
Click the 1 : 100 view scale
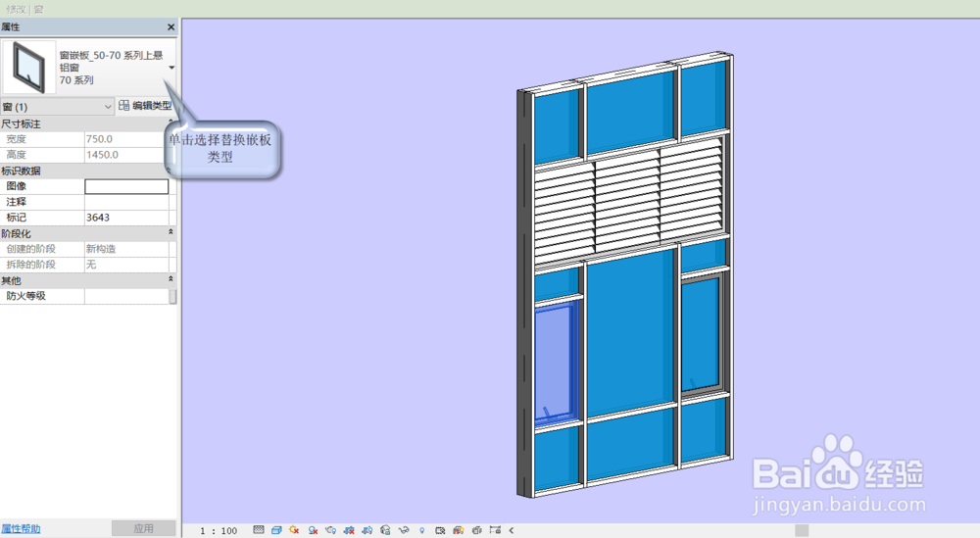219,530
